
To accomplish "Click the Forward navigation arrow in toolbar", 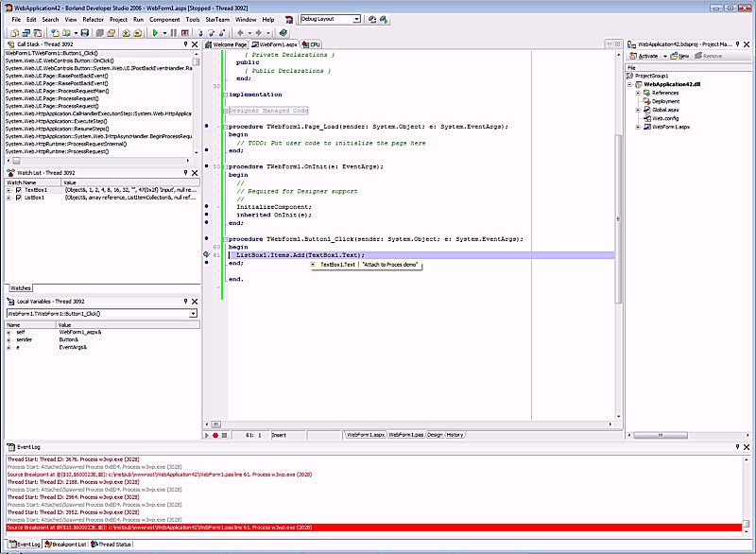I will coord(258,33).
